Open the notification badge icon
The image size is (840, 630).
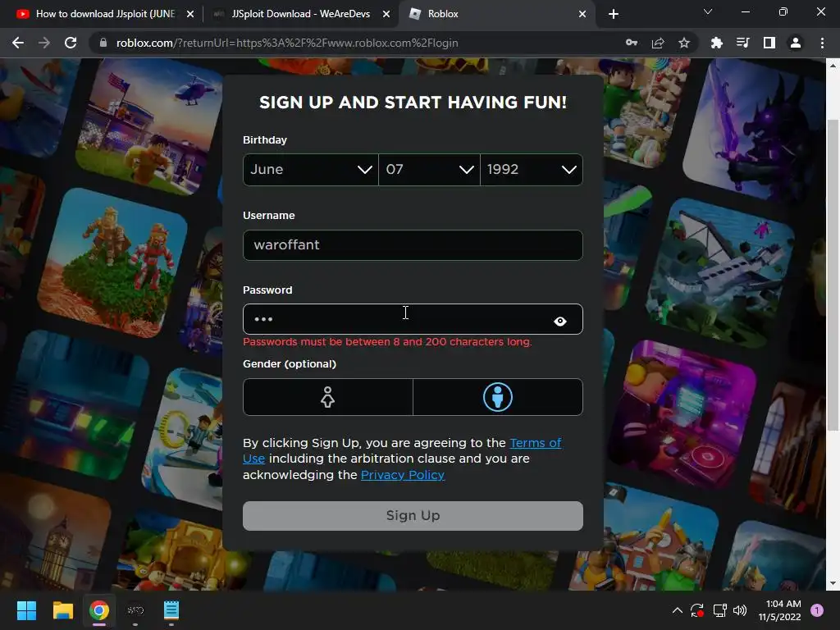817,610
